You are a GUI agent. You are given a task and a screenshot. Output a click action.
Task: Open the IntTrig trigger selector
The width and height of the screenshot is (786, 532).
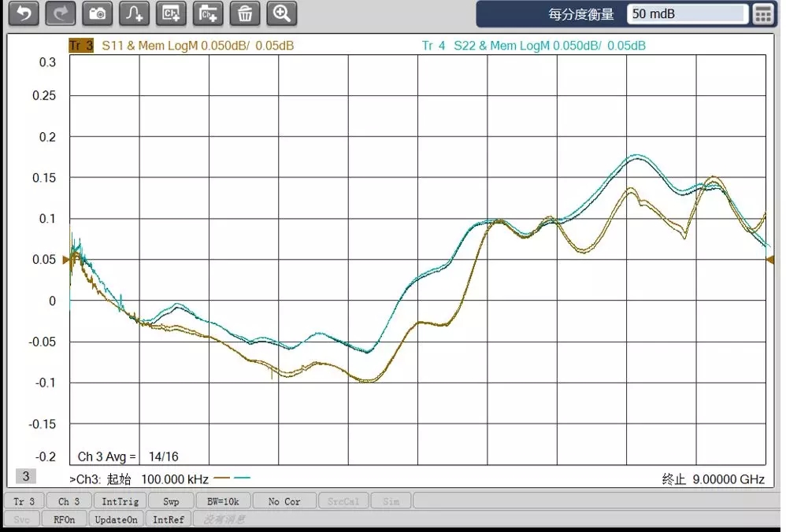pyautogui.click(x=120, y=501)
